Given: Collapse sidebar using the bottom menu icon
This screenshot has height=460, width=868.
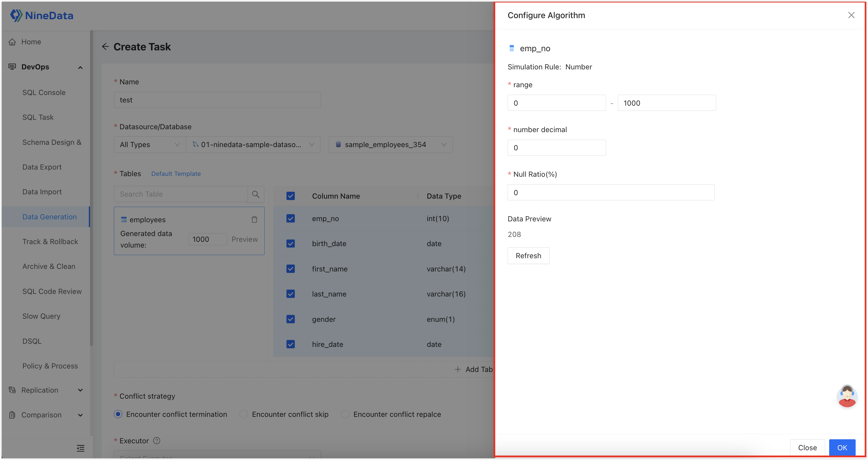Looking at the screenshot, I should point(81,448).
